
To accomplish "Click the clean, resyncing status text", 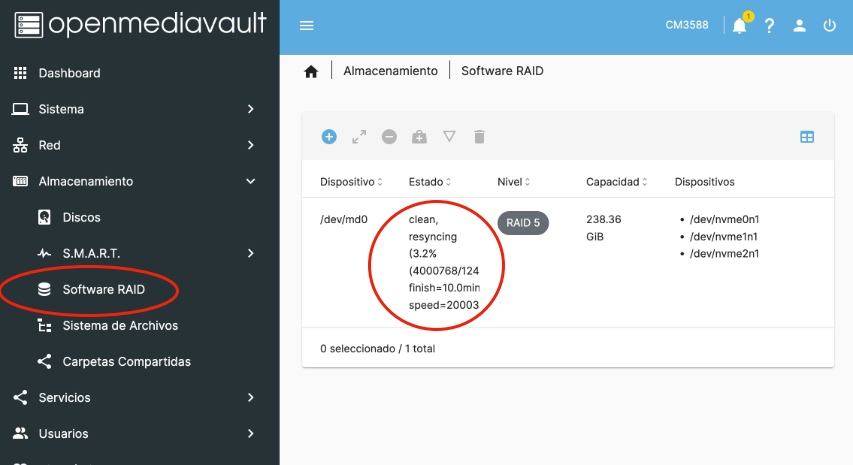I will tap(433, 228).
